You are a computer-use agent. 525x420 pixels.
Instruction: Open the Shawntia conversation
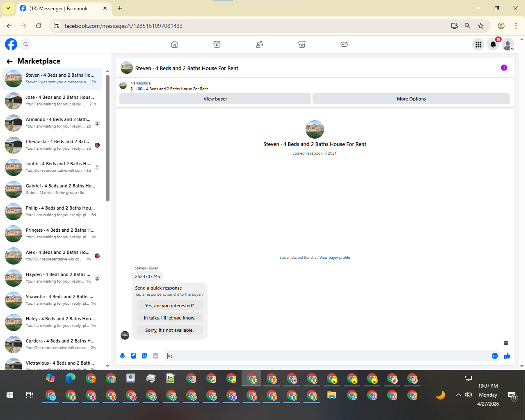point(52,300)
